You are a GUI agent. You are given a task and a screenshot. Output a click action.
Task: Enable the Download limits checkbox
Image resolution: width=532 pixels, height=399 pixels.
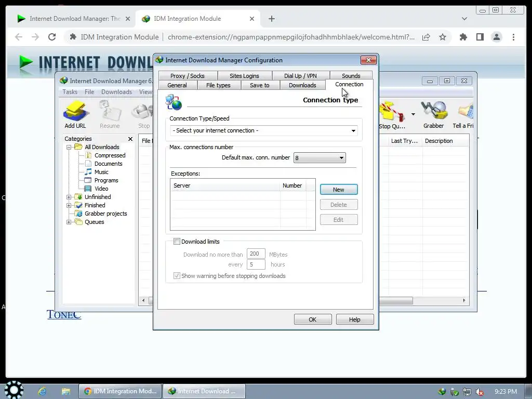point(177,242)
